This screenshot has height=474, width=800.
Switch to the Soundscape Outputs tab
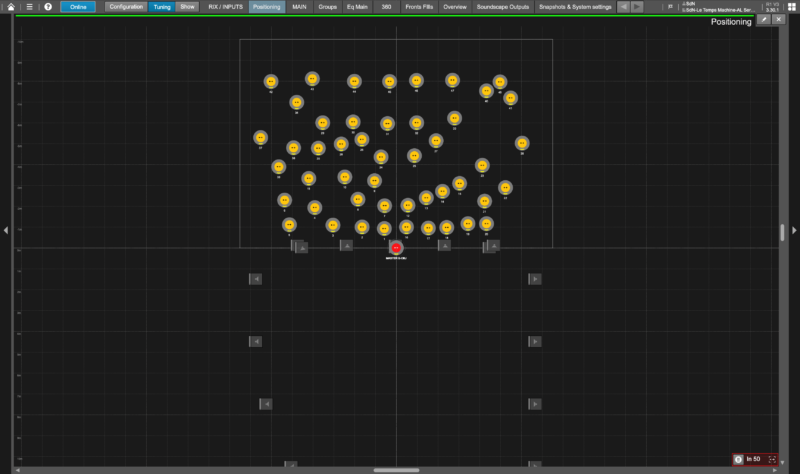click(503, 6)
